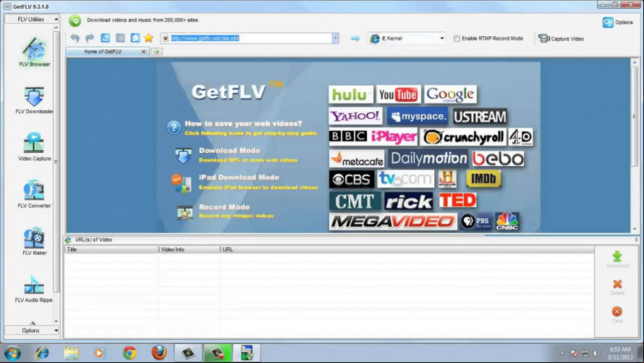Viewport: 644px width, 363px height.
Task: Click the crunchyroll logo
Action: (463, 137)
